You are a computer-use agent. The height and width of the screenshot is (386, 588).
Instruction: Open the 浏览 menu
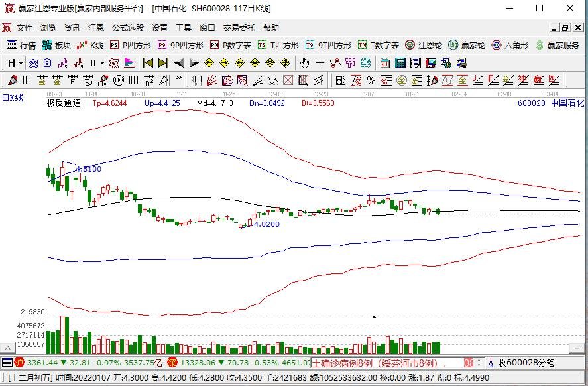(x=48, y=27)
